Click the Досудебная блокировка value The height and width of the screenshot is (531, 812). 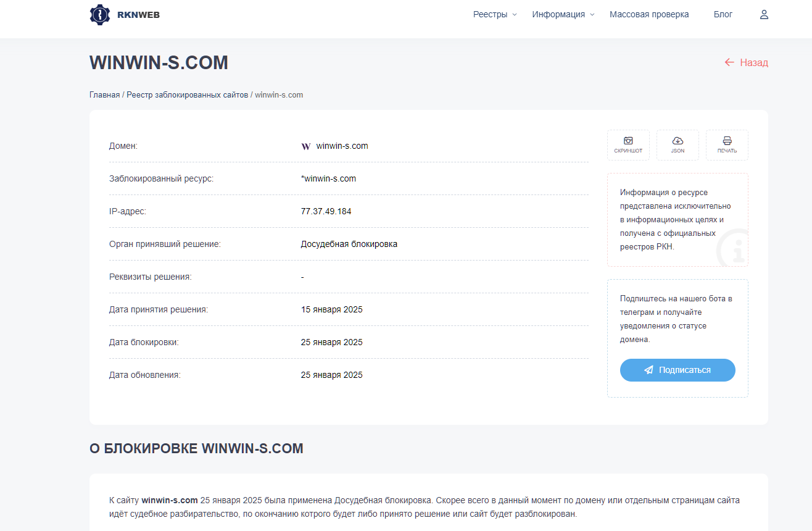(x=349, y=244)
